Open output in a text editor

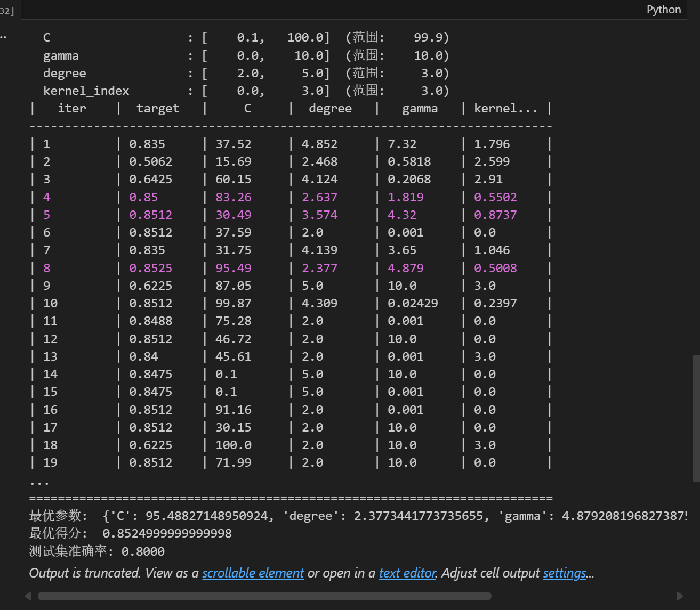[x=408, y=573]
